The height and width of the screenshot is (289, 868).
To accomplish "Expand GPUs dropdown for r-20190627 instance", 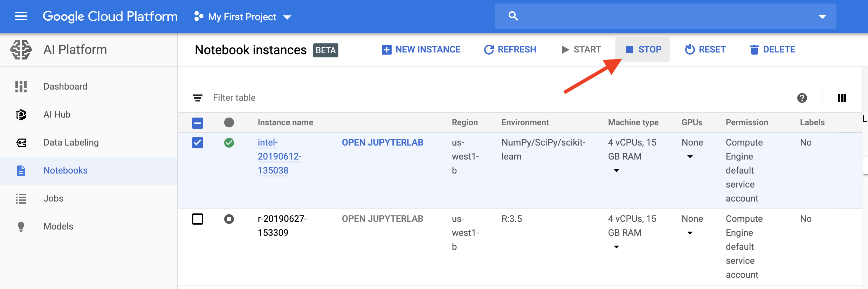I will 690,233.
